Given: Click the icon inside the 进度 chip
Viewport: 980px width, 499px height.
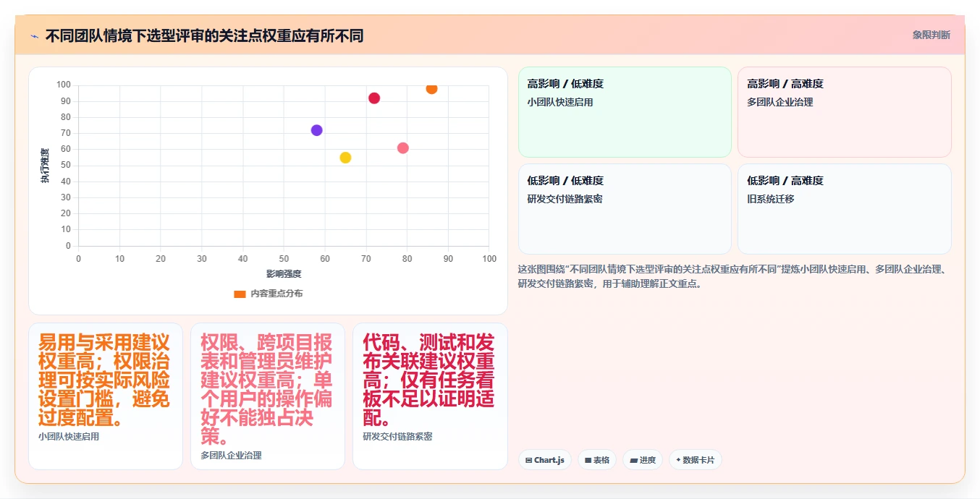Looking at the screenshot, I should click(x=633, y=460).
